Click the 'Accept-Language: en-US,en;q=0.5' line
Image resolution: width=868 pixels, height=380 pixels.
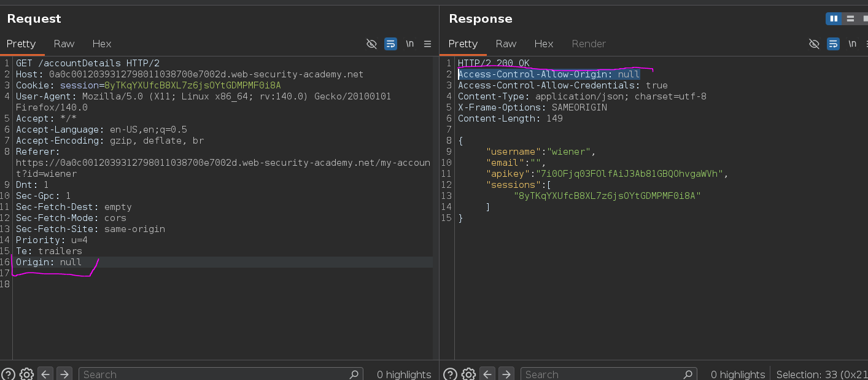pyautogui.click(x=101, y=130)
